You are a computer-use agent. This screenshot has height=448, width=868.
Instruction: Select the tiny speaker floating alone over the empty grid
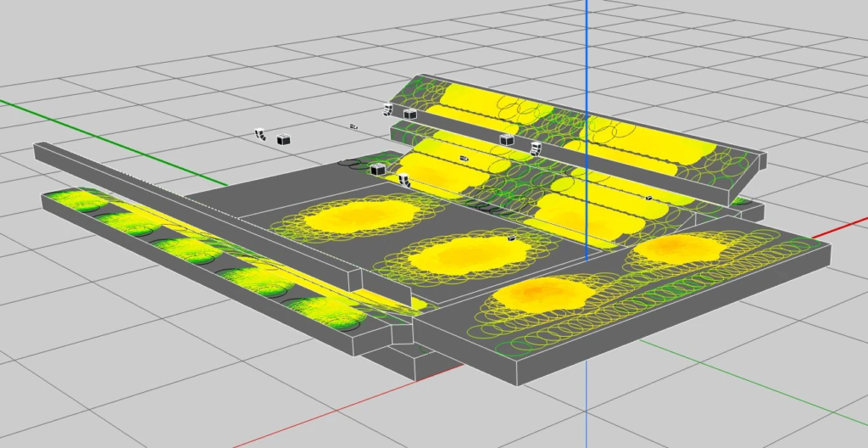click(353, 127)
